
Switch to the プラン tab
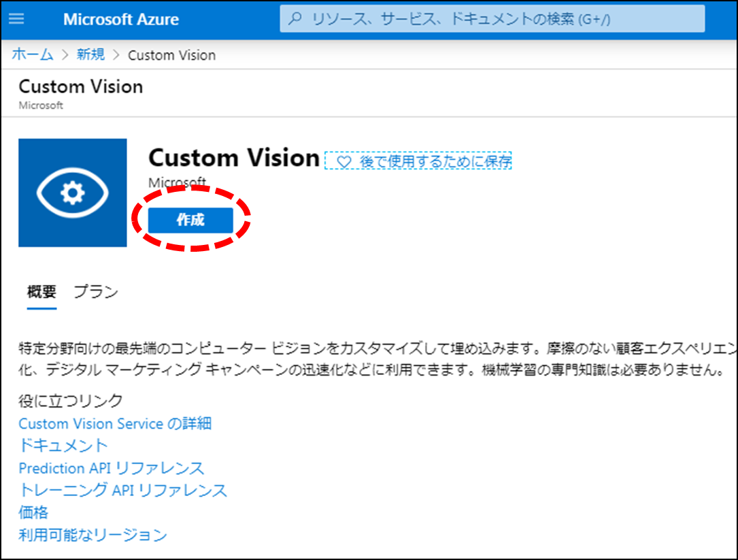pyautogui.click(x=96, y=291)
